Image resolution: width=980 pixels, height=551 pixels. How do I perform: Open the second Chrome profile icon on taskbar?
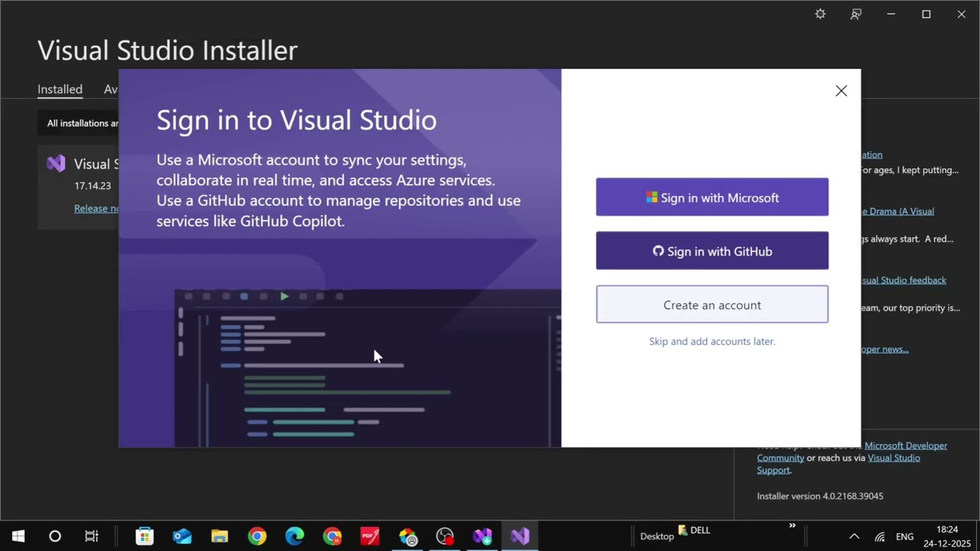click(x=332, y=536)
